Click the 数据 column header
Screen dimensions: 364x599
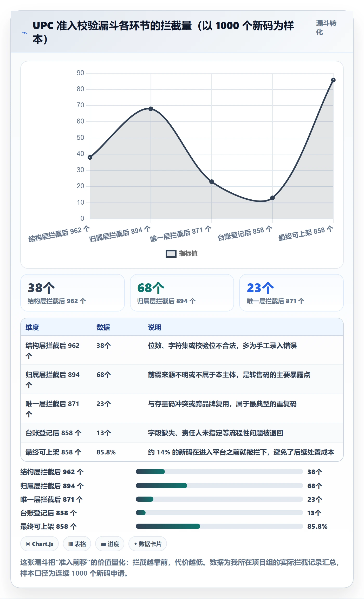[x=103, y=327]
